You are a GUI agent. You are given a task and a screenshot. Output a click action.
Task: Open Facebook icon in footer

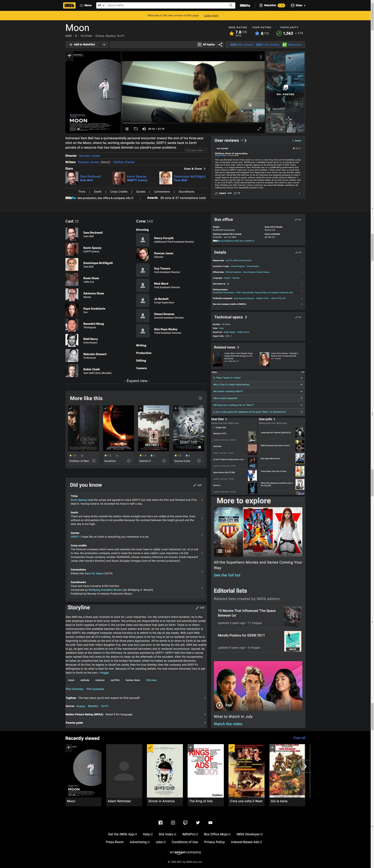click(161, 822)
